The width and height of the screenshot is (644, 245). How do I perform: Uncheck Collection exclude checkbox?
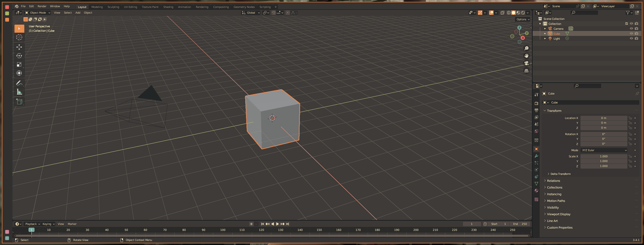tap(626, 24)
